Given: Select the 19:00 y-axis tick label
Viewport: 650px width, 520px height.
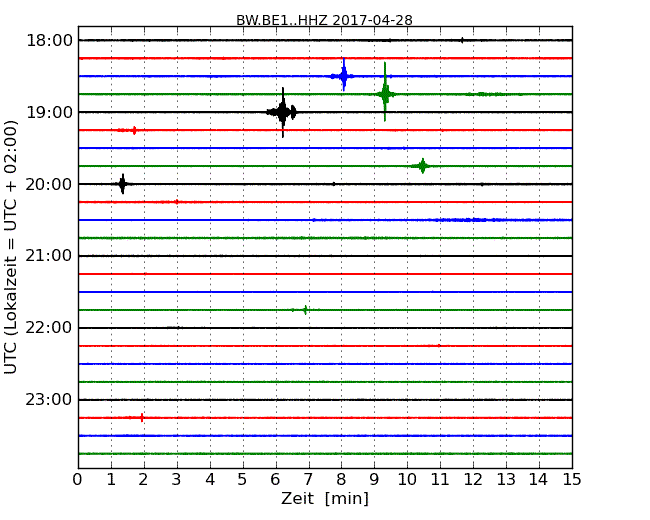Looking at the screenshot, I should point(49,112).
